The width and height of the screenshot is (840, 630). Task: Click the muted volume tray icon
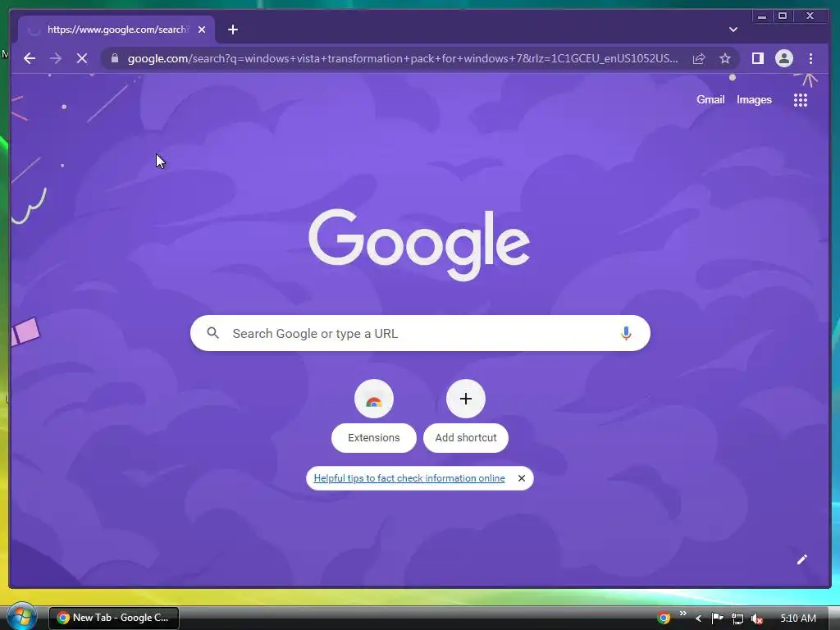[x=757, y=619]
